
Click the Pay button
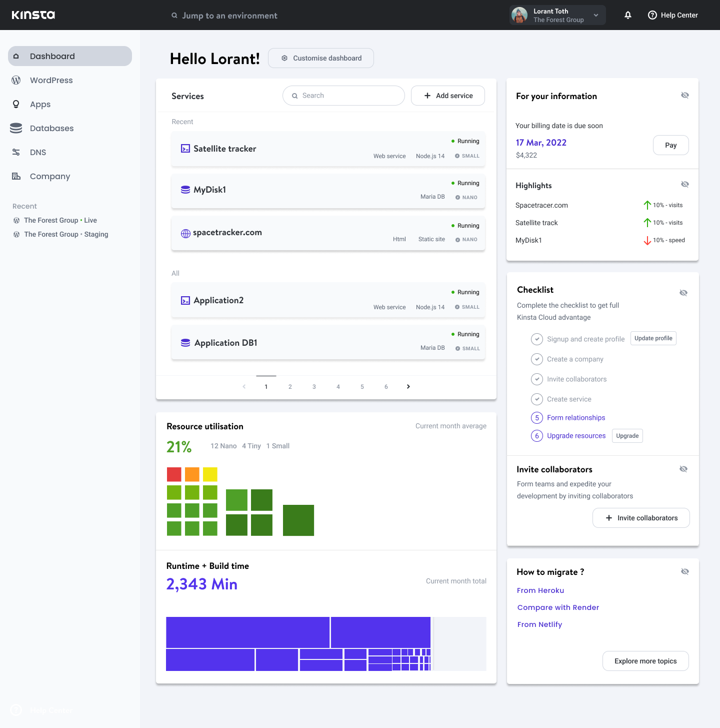click(671, 145)
